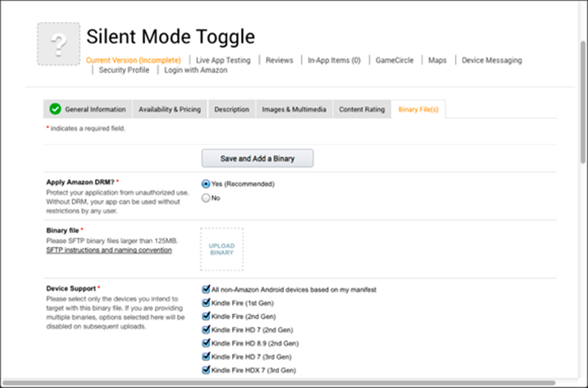Toggle Kindle Fire HD 7 (3rd Gen) checkbox
The width and height of the screenshot is (588, 388).
click(x=205, y=356)
